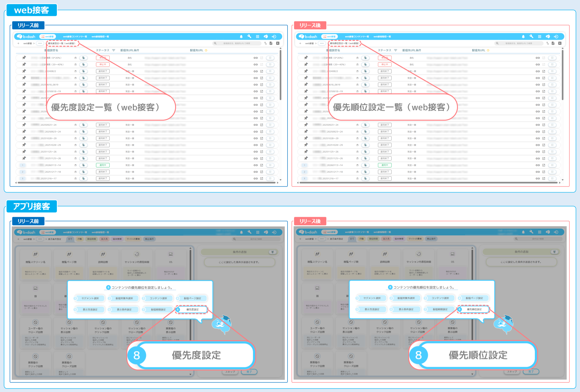Click link chain icon on 20240822 row, リリース前

(x=255, y=71)
